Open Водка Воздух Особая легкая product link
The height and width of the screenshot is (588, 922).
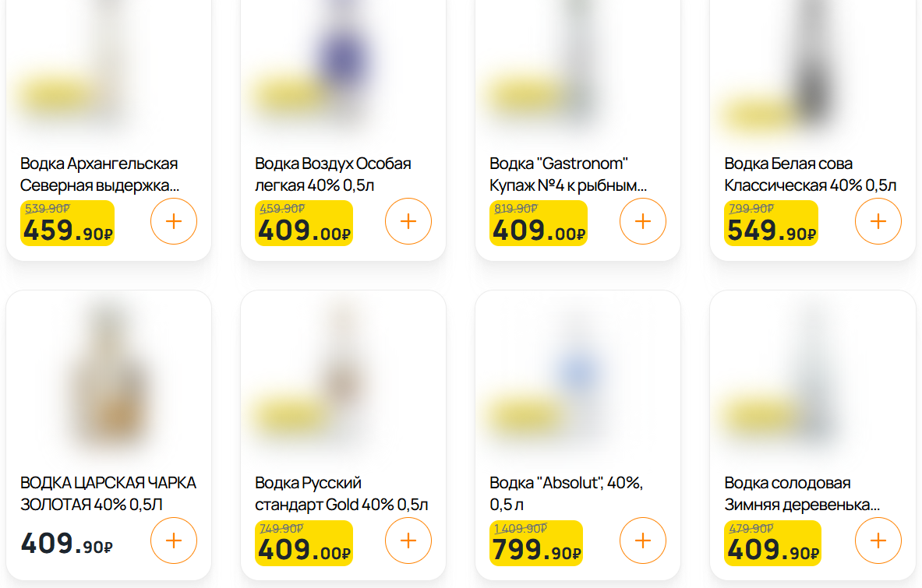333,174
